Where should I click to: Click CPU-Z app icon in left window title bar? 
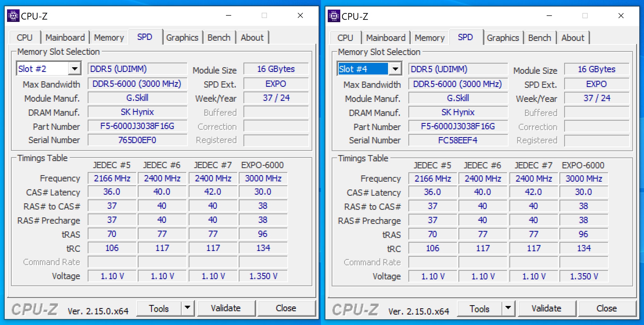(13, 16)
